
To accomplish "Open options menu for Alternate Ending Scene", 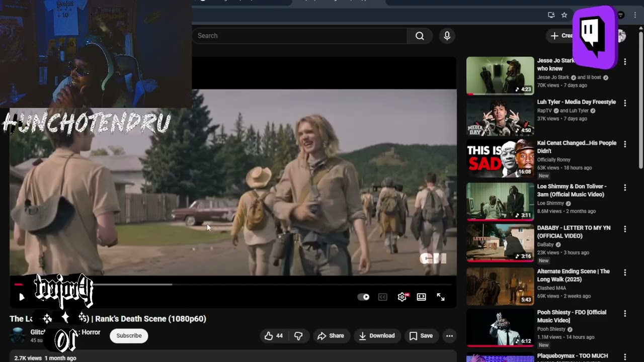I will coord(625,272).
